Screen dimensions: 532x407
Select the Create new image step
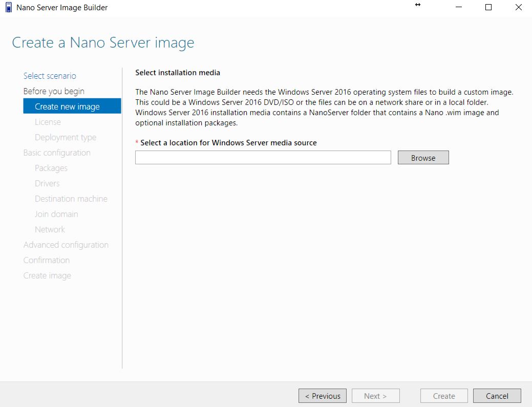pos(72,106)
